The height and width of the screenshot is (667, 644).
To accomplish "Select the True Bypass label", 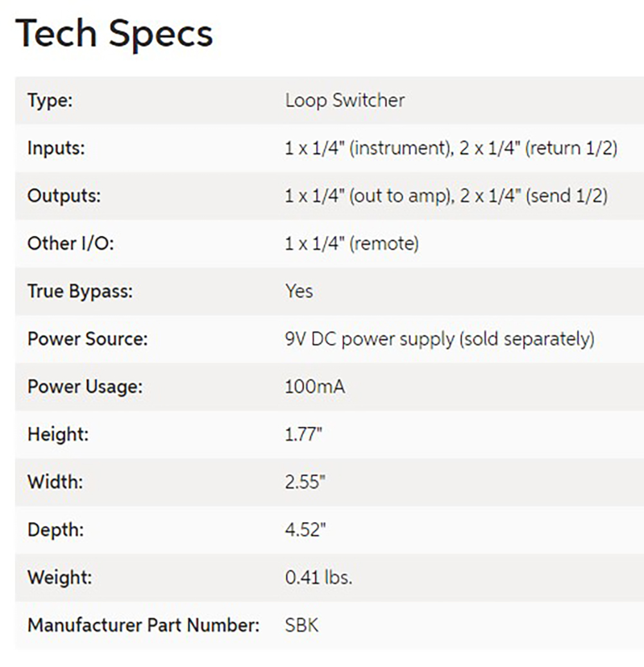I will click(x=80, y=292).
